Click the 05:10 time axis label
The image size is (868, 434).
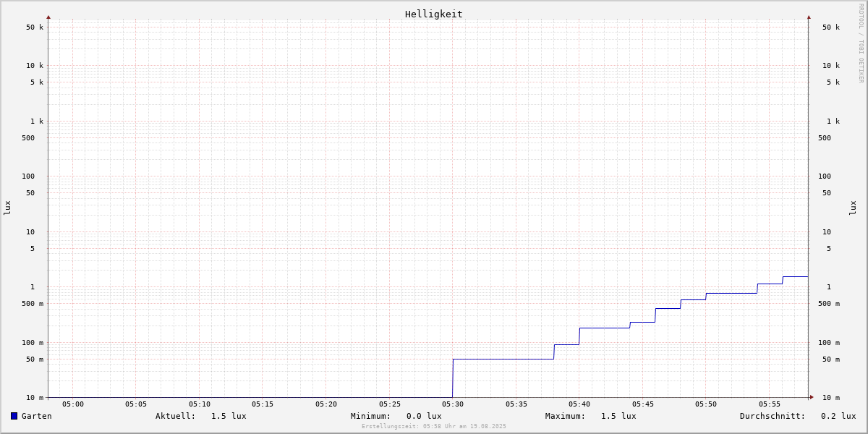click(x=200, y=404)
